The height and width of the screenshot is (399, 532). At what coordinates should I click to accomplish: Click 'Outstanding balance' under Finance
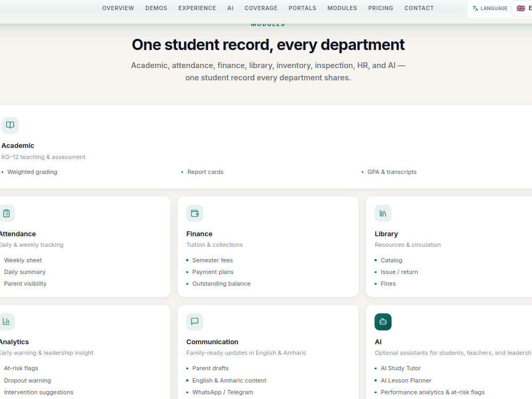[x=221, y=284]
